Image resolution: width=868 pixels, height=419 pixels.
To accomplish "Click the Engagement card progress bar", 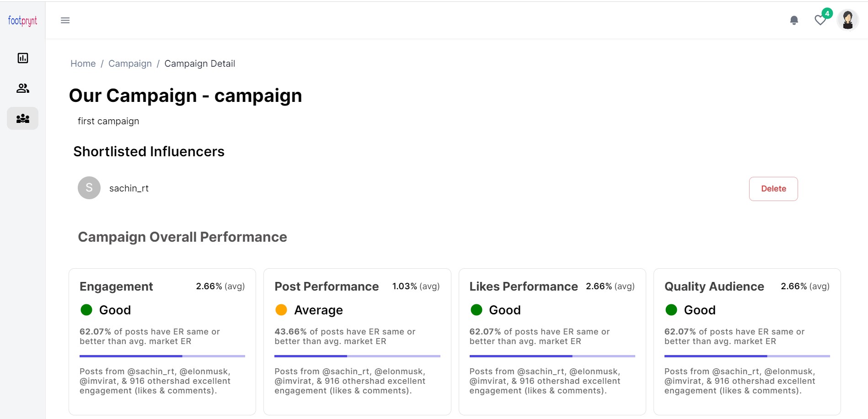I will [162, 356].
